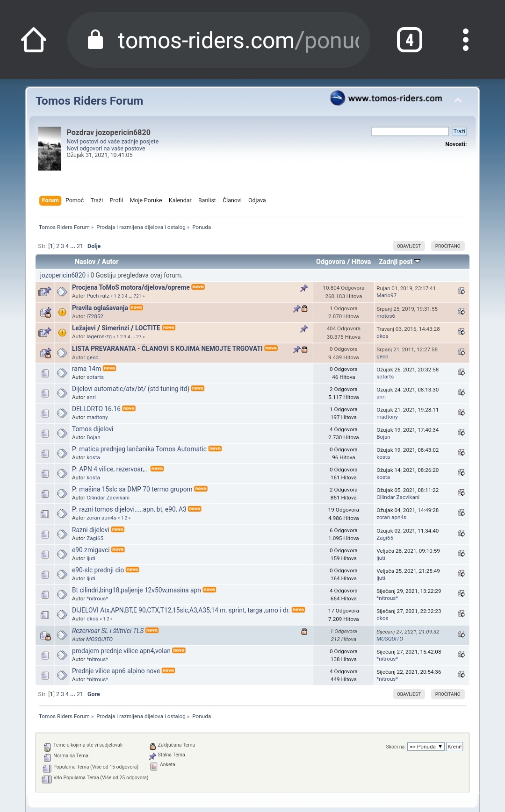Open DELLORTO 16.16 topic

coord(96,409)
